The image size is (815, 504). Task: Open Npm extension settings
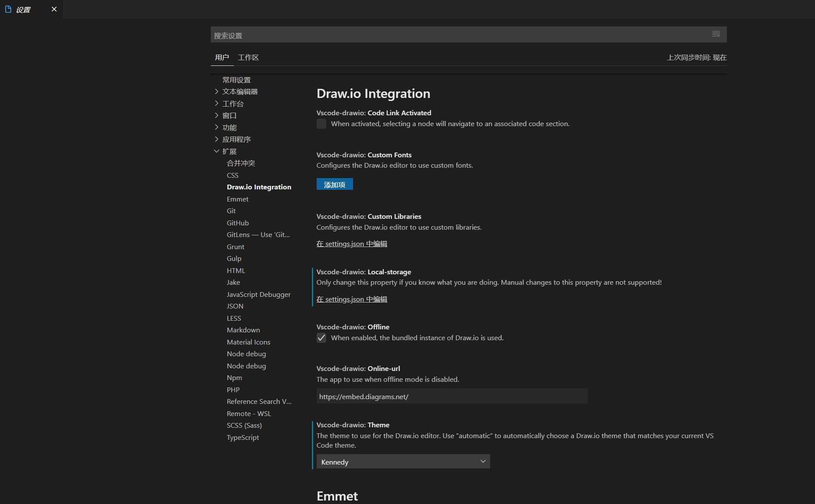click(234, 377)
